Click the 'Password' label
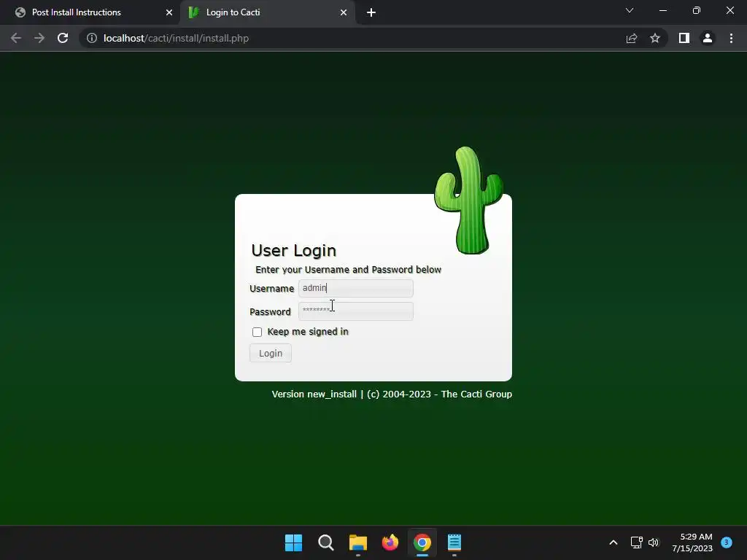Screen dimensions: 747x560 tap(270, 312)
